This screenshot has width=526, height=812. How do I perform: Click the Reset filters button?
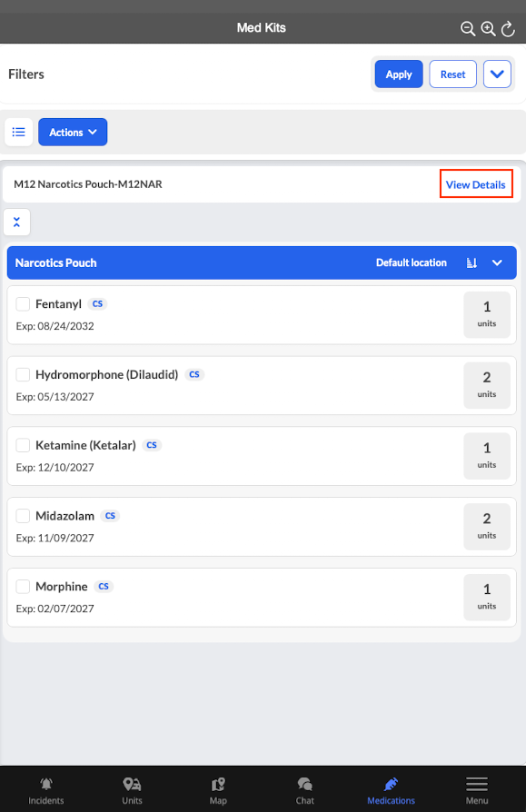point(452,74)
